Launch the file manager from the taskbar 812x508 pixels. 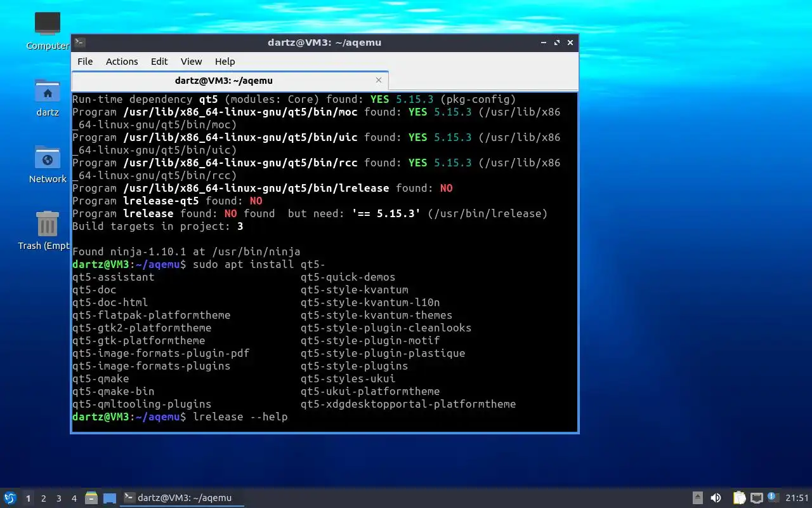coord(91,498)
